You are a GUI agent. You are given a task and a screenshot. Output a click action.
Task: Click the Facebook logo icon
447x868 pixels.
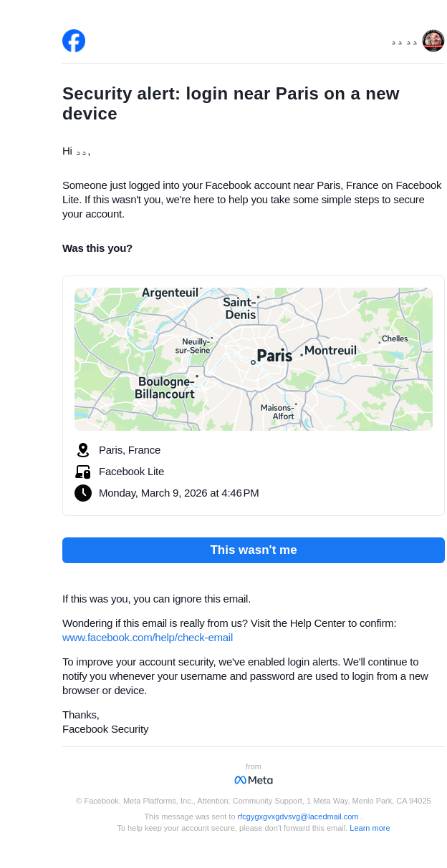[x=74, y=41]
